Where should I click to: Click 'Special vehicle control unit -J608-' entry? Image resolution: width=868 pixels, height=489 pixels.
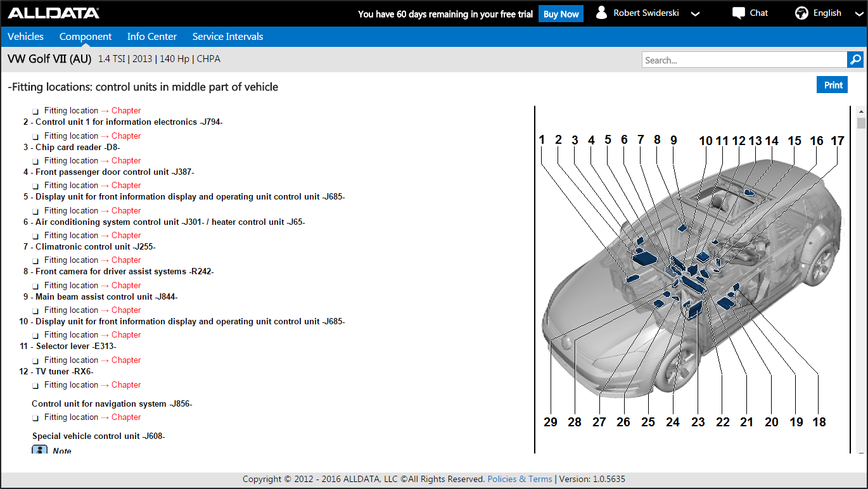99,436
